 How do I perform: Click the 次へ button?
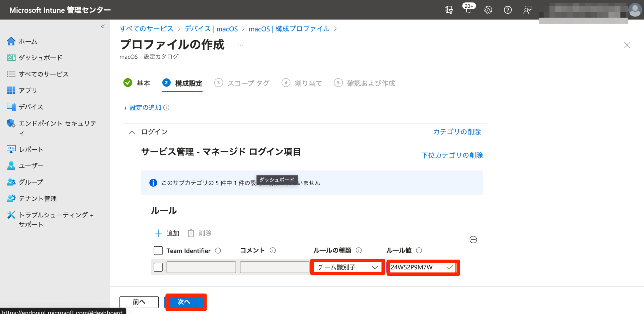point(185,302)
